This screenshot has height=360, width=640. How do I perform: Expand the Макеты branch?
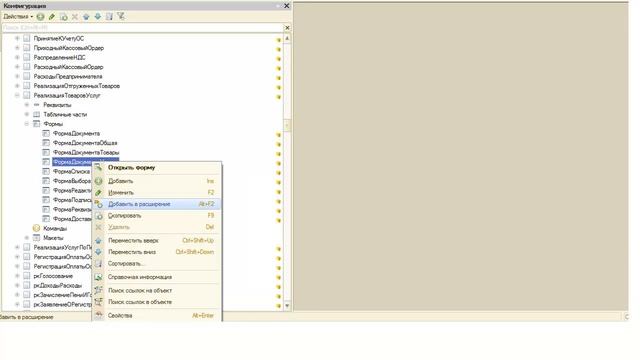[x=27, y=238]
